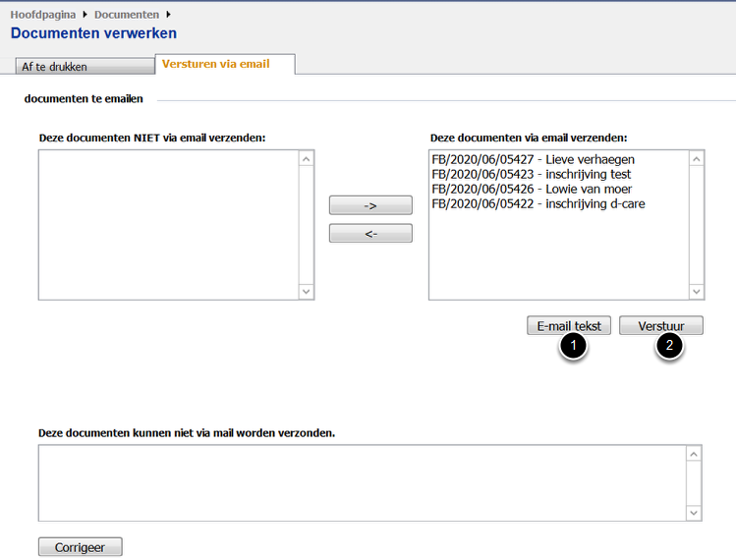Viewport: 736px width, 560px height.
Task: Select document FB/2020/06/05426 Lowie van moer
Action: pyautogui.click(x=531, y=189)
